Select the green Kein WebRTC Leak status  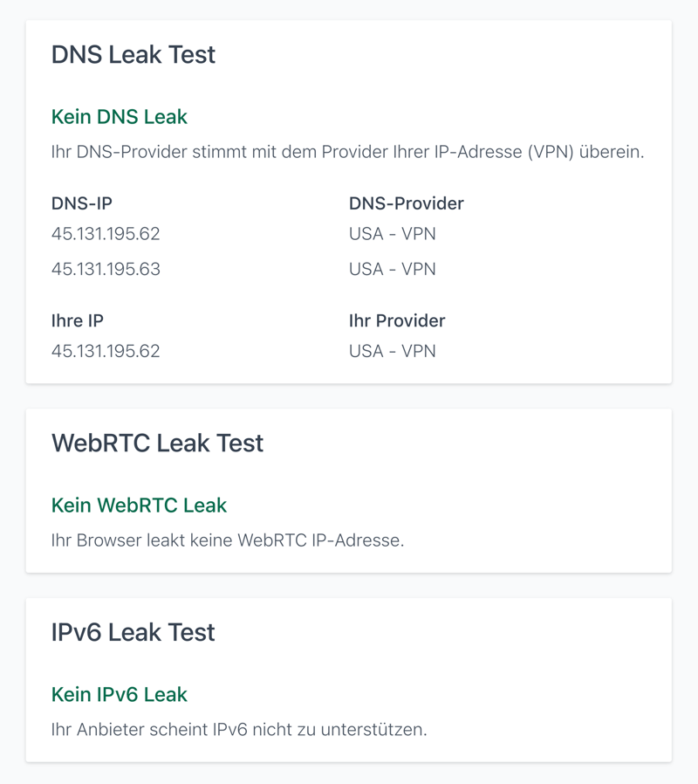click(x=139, y=505)
